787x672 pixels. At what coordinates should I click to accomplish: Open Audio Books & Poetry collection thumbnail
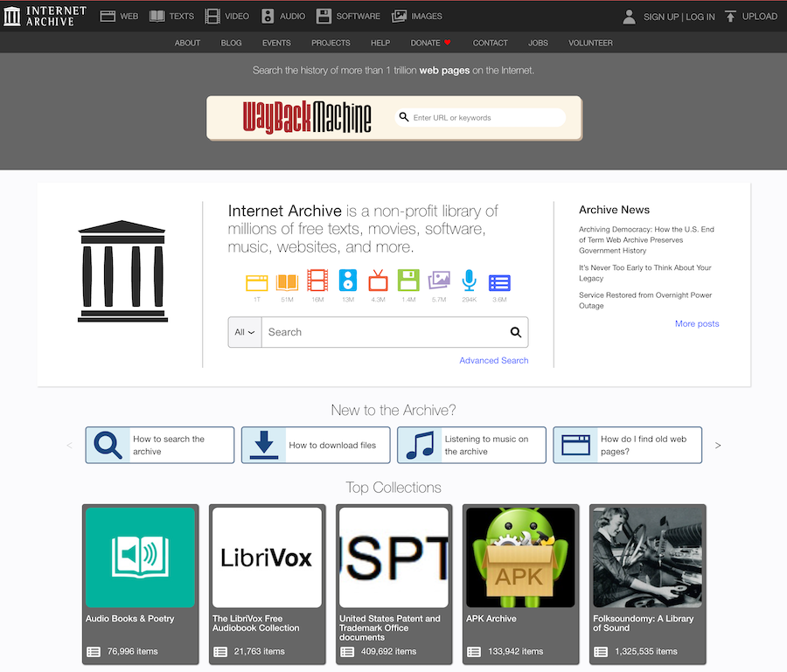(x=140, y=558)
